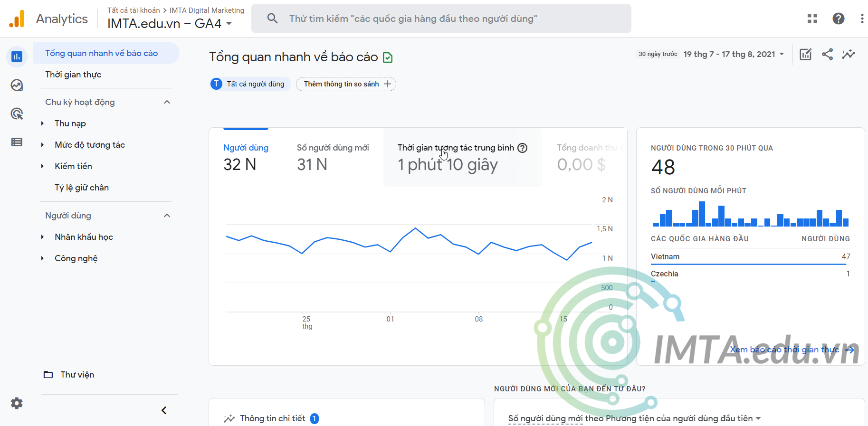Screen dimensions: 868x426
Task: Click the Google Analytics logo
Action: (17, 19)
